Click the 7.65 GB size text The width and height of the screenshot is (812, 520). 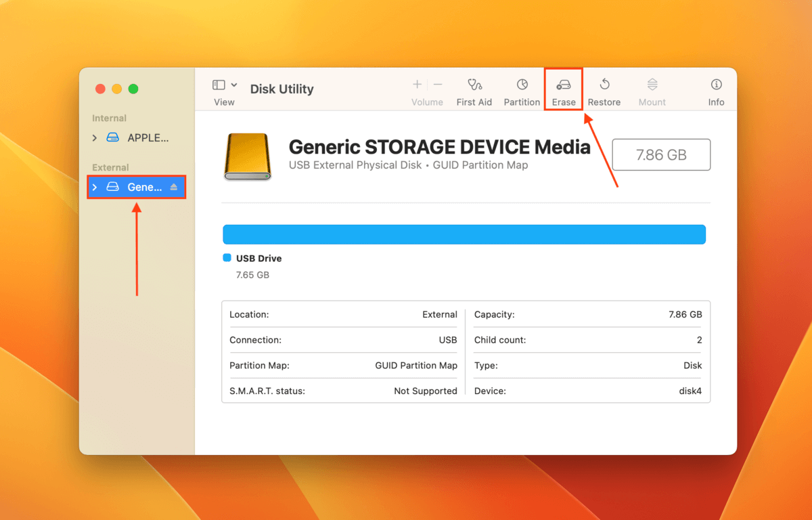coord(252,276)
